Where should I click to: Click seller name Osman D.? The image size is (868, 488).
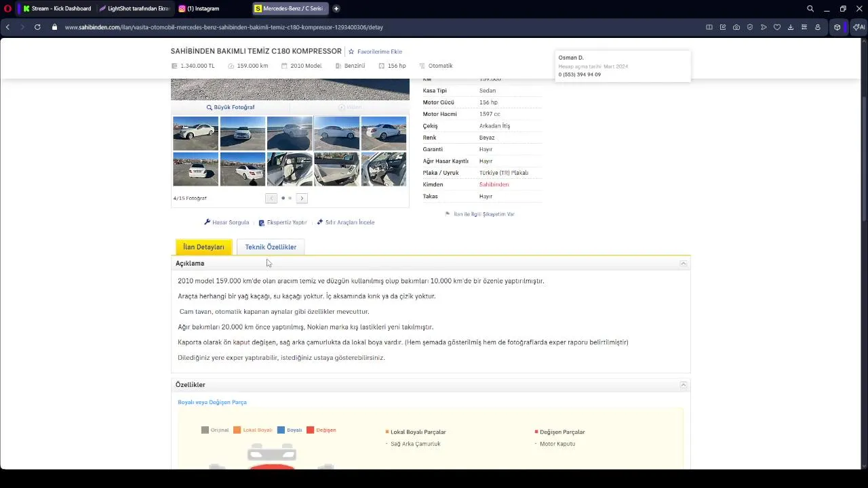pyautogui.click(x=571, y=58)
